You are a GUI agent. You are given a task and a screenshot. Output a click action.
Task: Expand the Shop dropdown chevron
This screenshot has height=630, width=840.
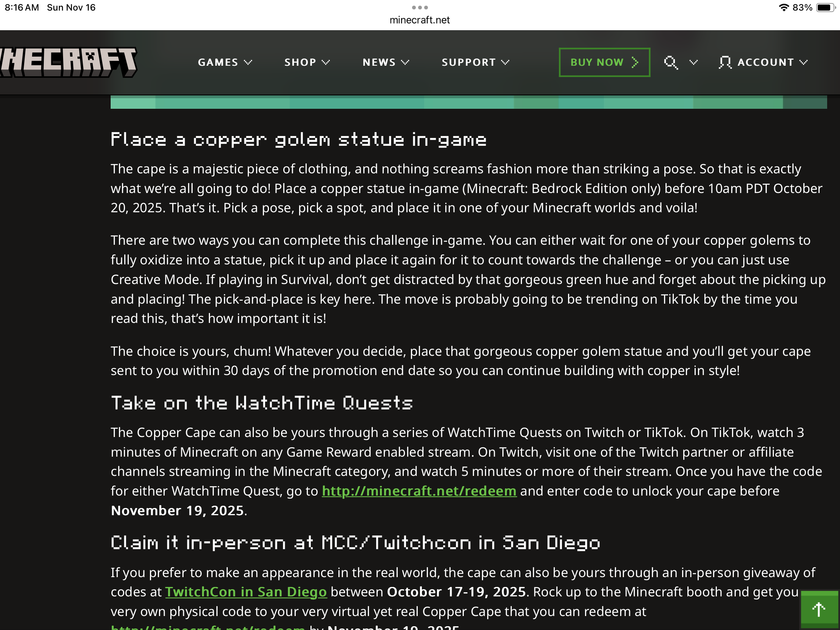point(326,62)
